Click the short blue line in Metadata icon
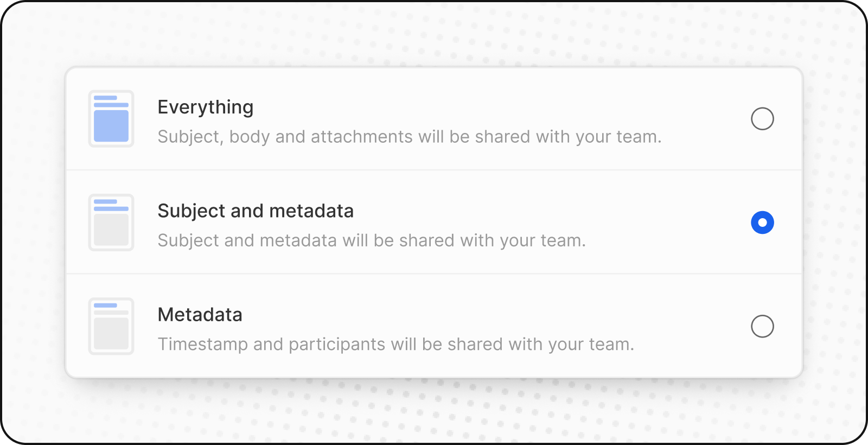The width and height of the screenshot is (868, 445). pos(105,306)
